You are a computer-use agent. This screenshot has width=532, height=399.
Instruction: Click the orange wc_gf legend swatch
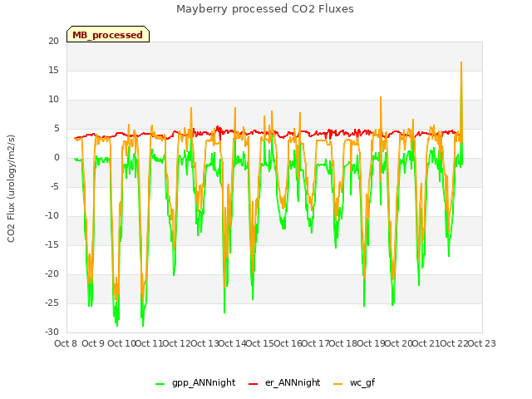(338, 384)
